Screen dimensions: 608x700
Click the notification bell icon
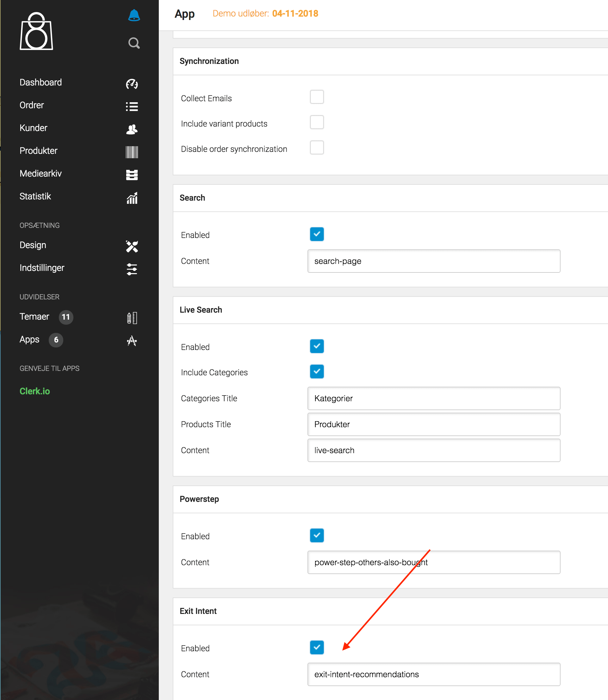pos(134,15)
